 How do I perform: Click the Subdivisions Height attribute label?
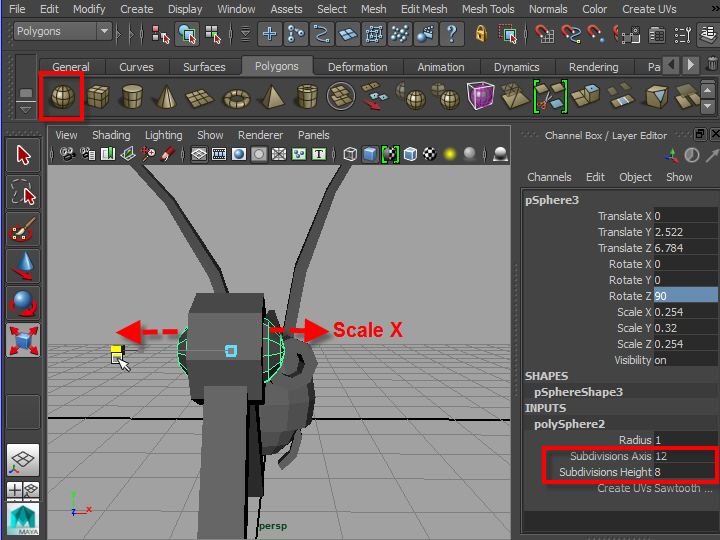point(605,472)
